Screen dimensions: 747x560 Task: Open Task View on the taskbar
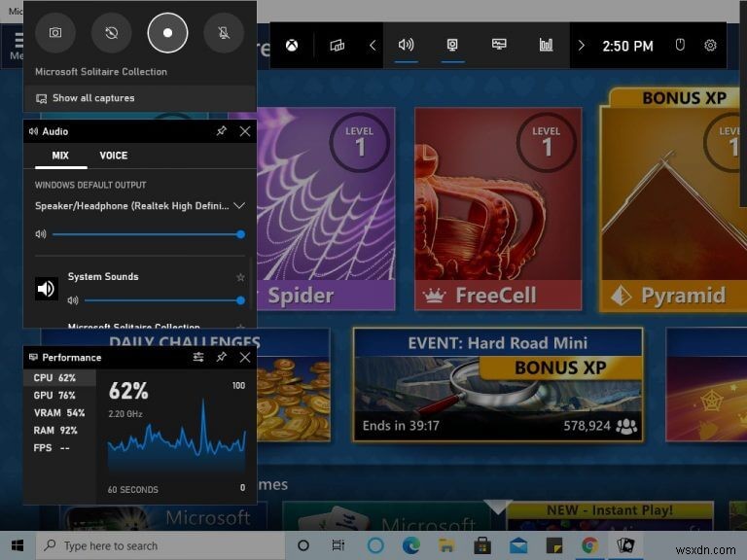tap(338, 545)
